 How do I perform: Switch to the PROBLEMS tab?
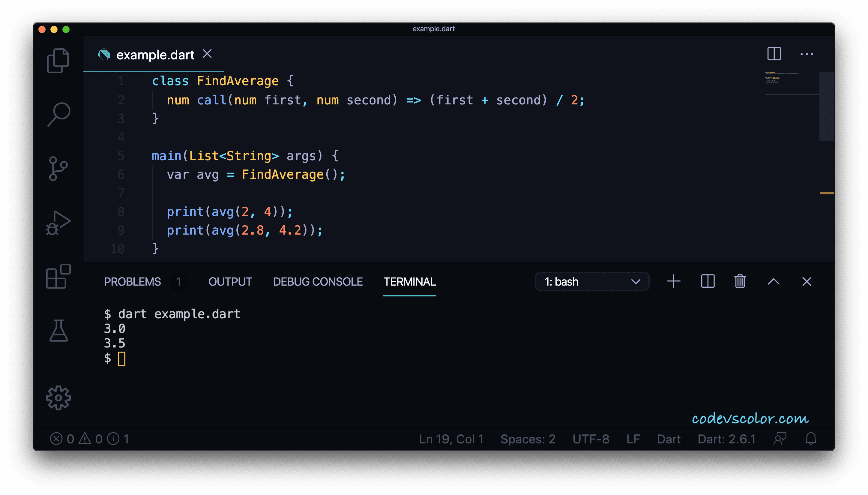[132, 281]
